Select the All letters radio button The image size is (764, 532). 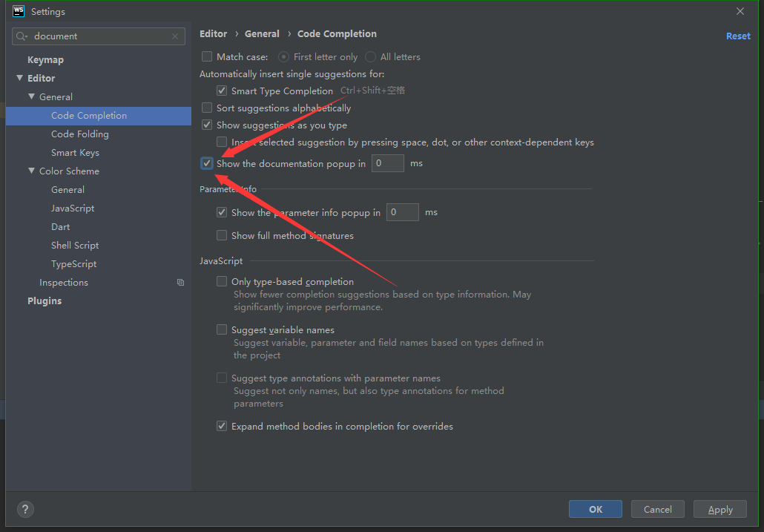pyautogui.click(x=370, y=56)
